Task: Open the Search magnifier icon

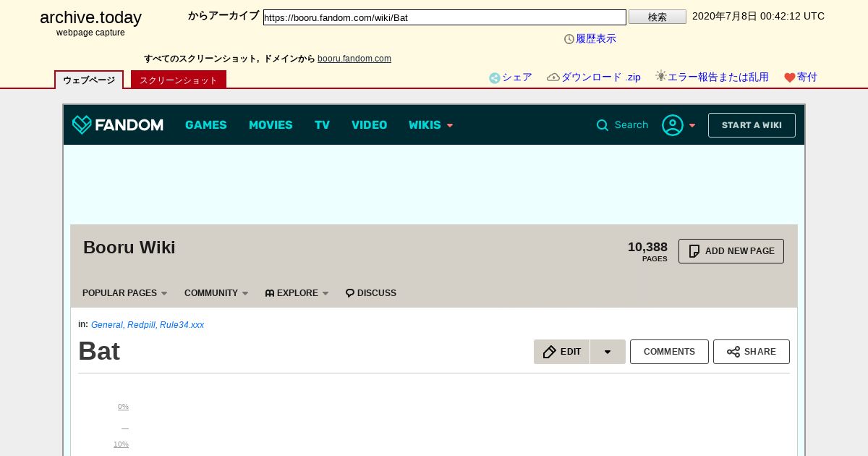Action: pyautogui.click(x=602, y=125)
